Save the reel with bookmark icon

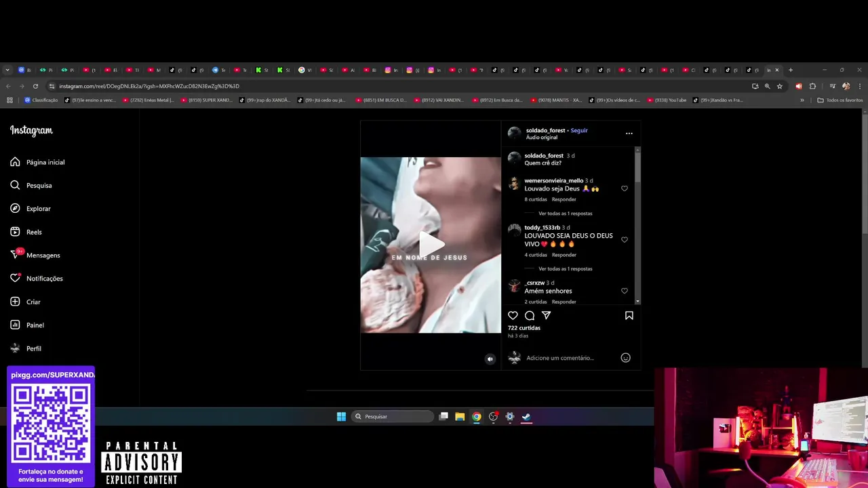pyautogui.click(x=629, y=315)
